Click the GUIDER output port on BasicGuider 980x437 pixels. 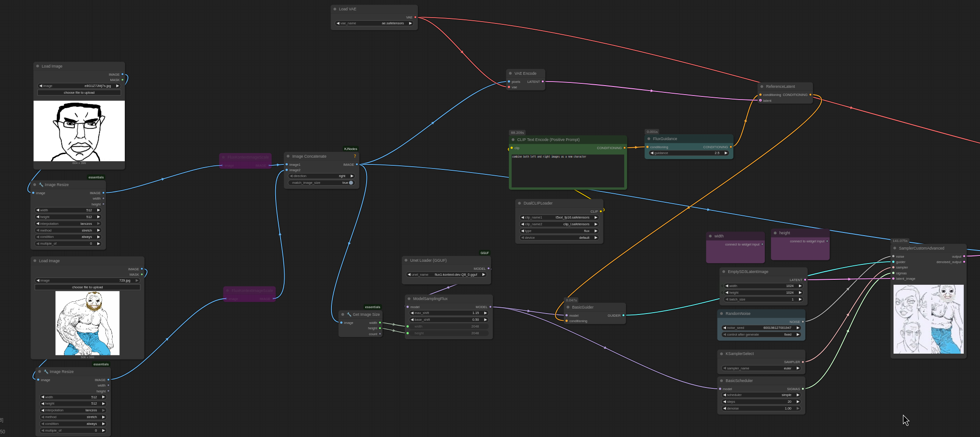[x=623, y=315]
